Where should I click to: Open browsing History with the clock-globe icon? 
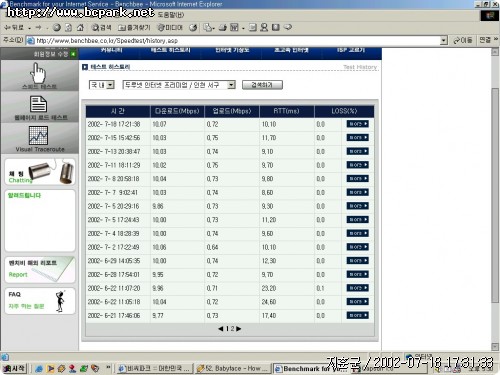coord(193,28)
